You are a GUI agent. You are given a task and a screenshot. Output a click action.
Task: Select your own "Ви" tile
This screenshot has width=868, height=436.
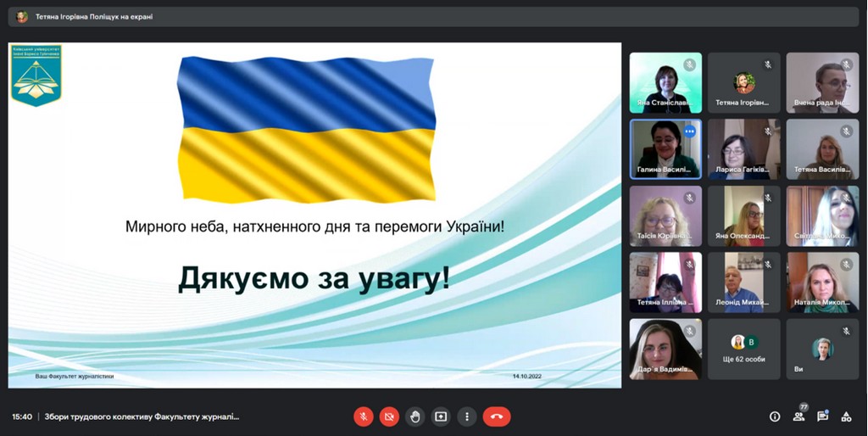pyautogui.click(x=821, y=349)
